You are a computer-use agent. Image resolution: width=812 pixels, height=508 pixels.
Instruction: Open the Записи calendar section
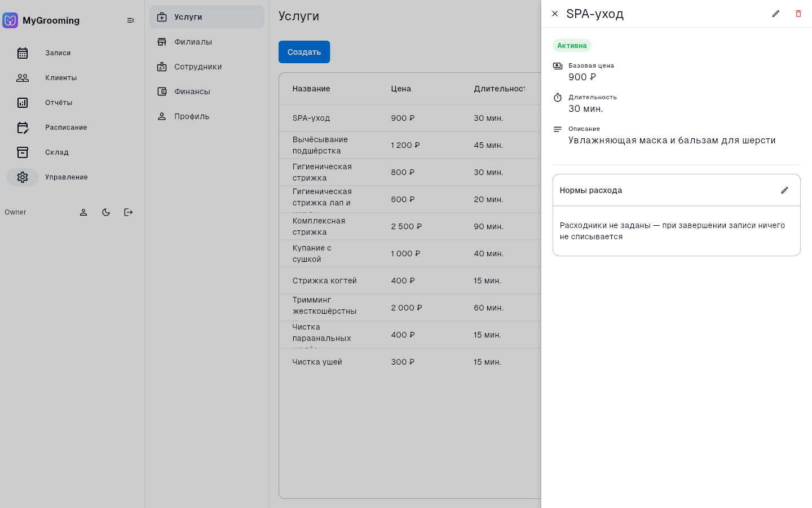click(23, 53)
